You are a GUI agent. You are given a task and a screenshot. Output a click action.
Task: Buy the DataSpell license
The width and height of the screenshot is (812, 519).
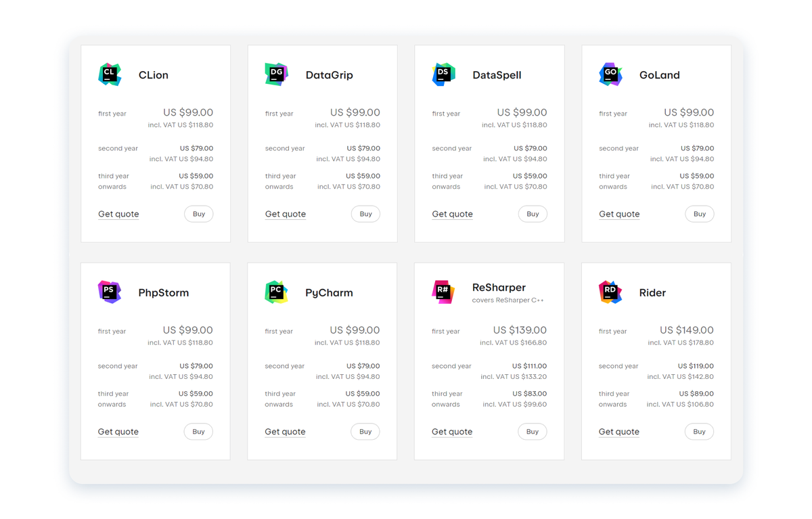[533, 214]
